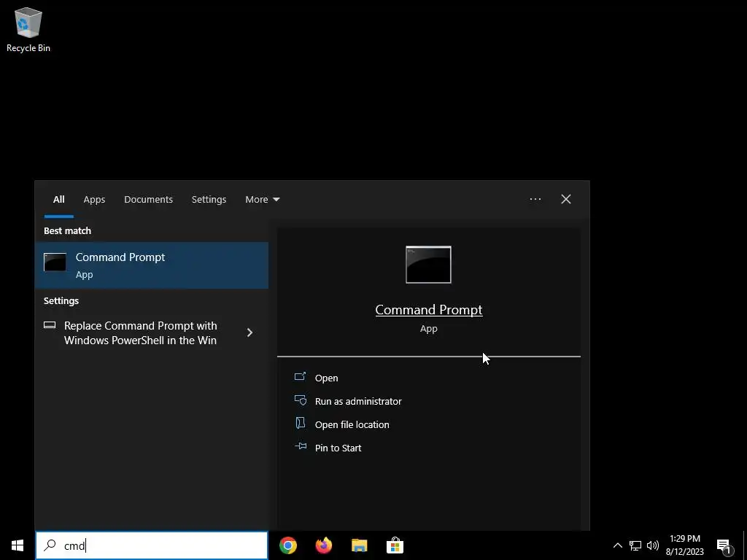
Task: Expand the More filter dropdown
Action: pyautogui.click(x=262, y=200)
